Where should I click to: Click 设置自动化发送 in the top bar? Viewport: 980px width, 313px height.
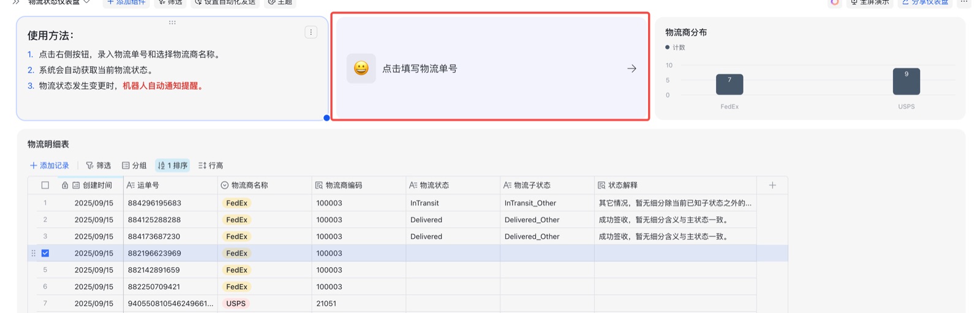coord(225,2)
